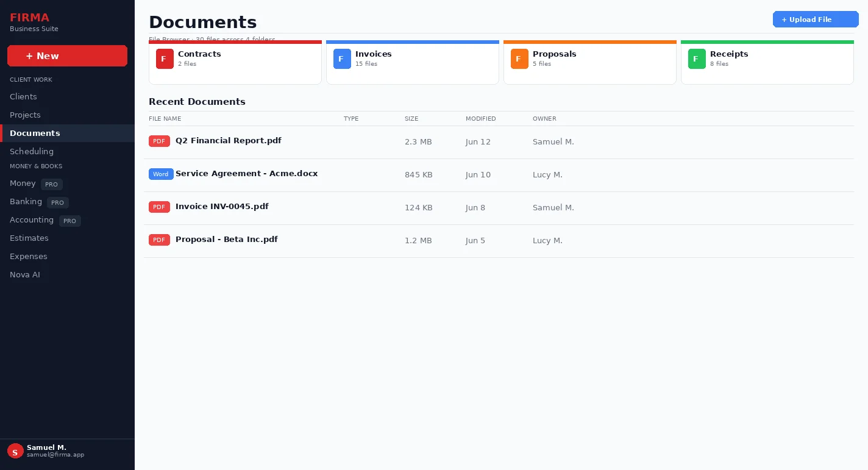Open the Receipts folder title
The width and height of the screenshot is (868, 470).
coord(729,54)
